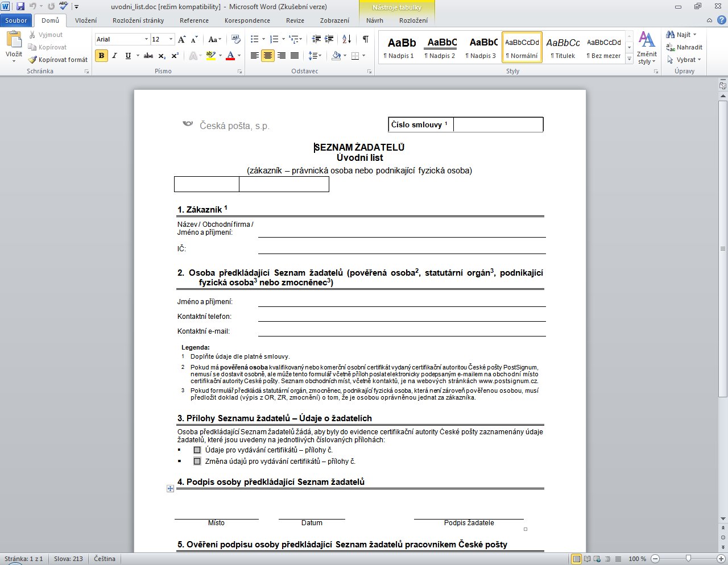Switch to the Revize tab
The width and height of the screenshot is (728, 565).
295,20
